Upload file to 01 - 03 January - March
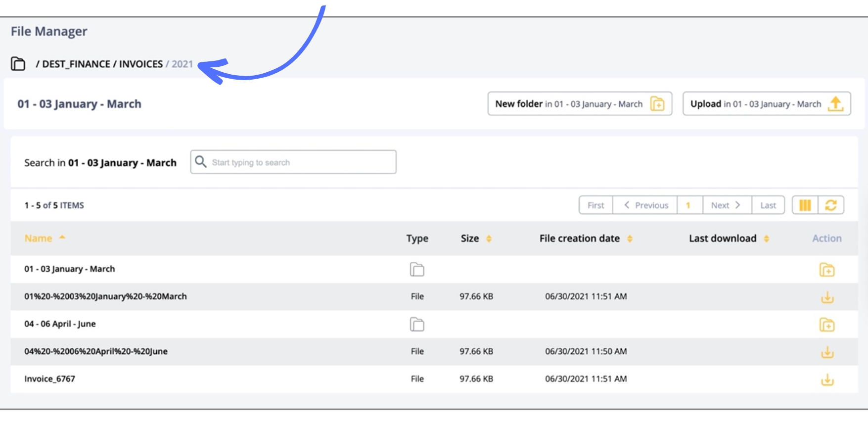Viewport: 868px width, 426px height. (766, 104)
